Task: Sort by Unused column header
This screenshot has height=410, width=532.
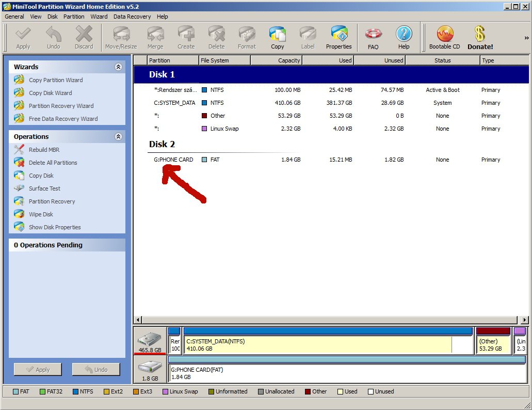Action: (379, 60)
